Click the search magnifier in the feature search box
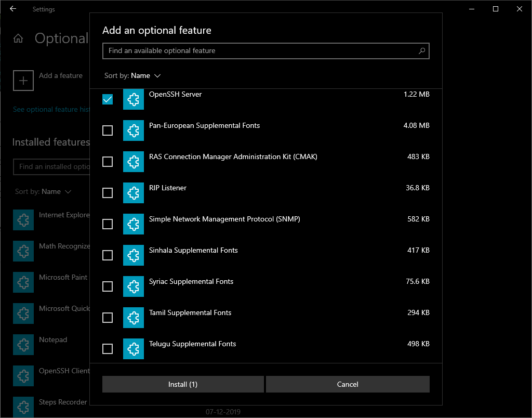The height and width of the screenshot is (418, 532). (x=422, y=51)
